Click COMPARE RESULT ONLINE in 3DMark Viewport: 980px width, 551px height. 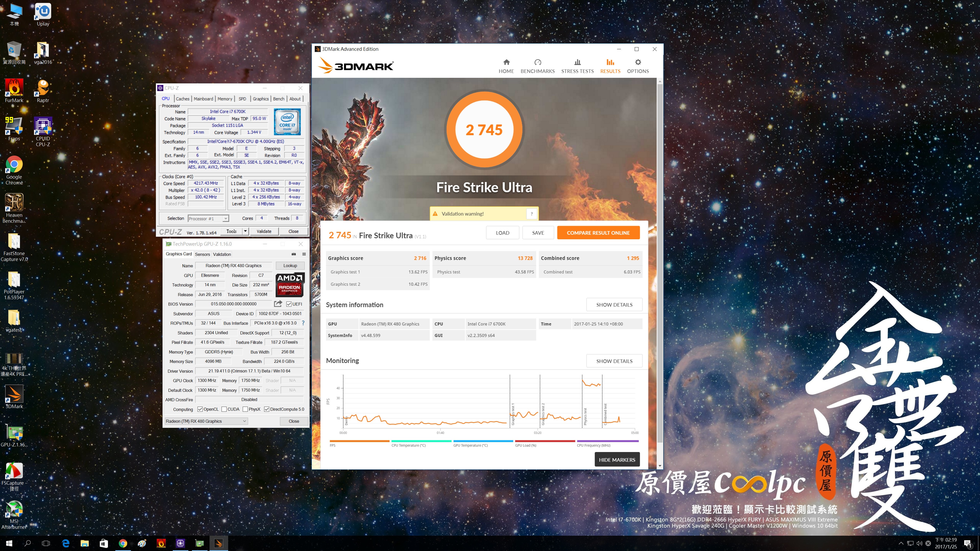tap(598, 233)
